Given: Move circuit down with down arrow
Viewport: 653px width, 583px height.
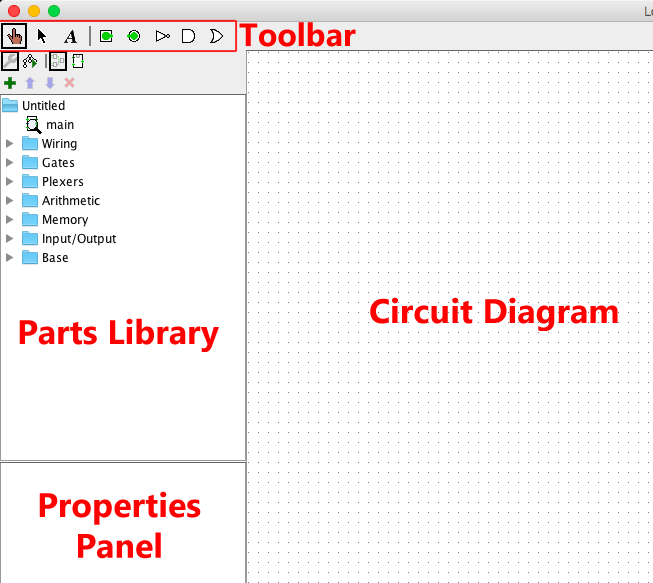Looking at the screenshot, I should (x=50, y=83).
